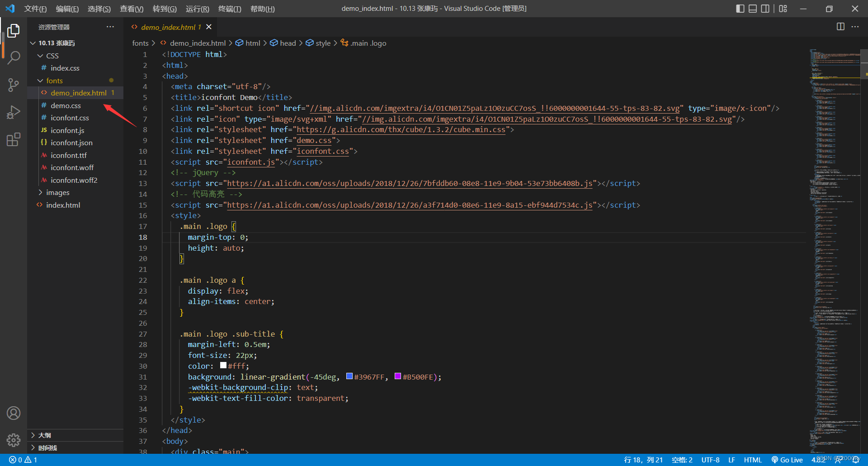Change file encoding UTF-8
Viewport: 868px width, 466px height.
coord(710,460)
